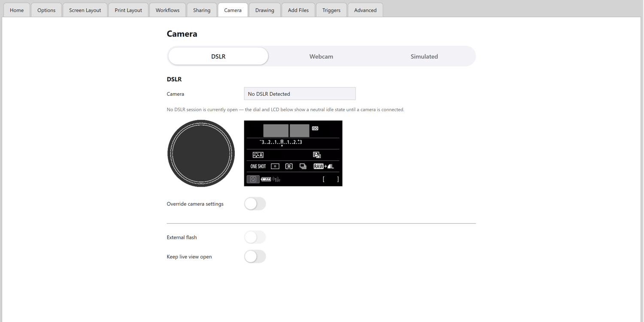Click the 'DSLR' section heading
Image resolution: width=644 pixels, height=322 pixels.
click(x=174, y=79)
